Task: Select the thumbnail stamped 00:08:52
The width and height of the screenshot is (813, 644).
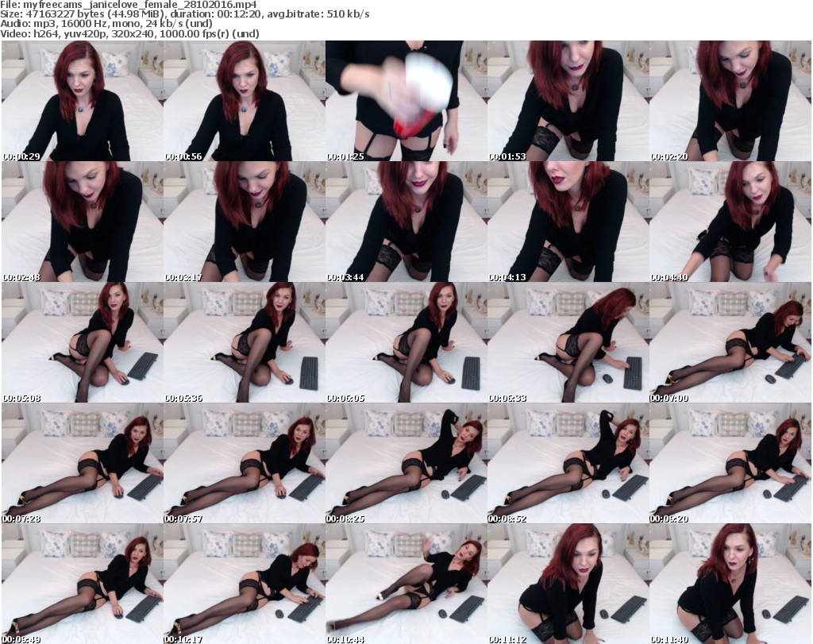Action: click(568, 463)
